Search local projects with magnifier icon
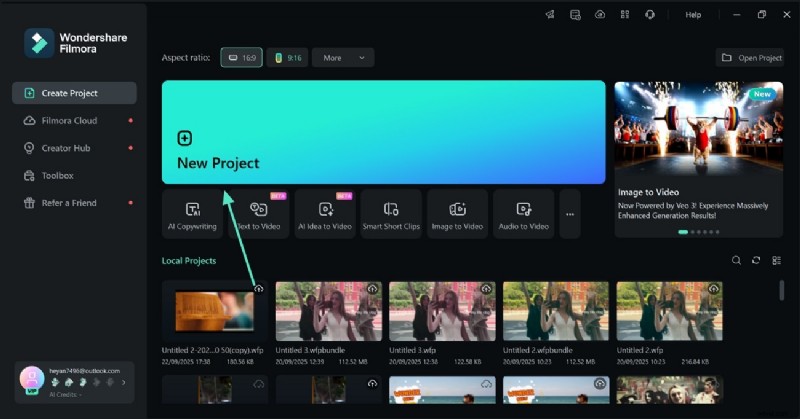The image size is (800, 419). pyautogui.click(x=736, y=260)
